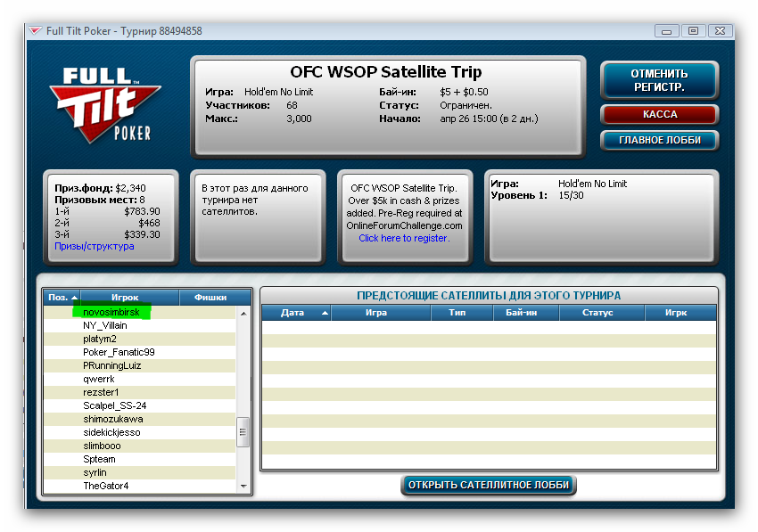
Task: Go to ГЛАВНОЕ ЛОББИ
Action: [x=659, y=140]
